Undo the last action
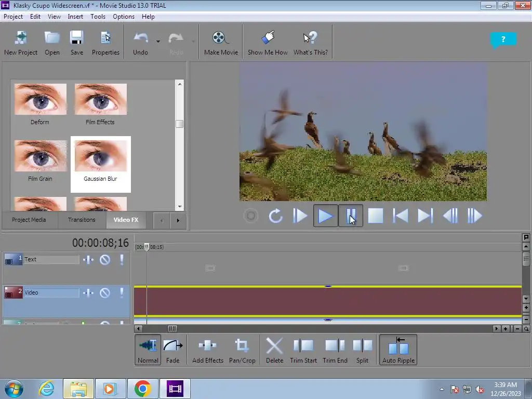The height and width of the screenshot is (399, 532). [140, 43]
